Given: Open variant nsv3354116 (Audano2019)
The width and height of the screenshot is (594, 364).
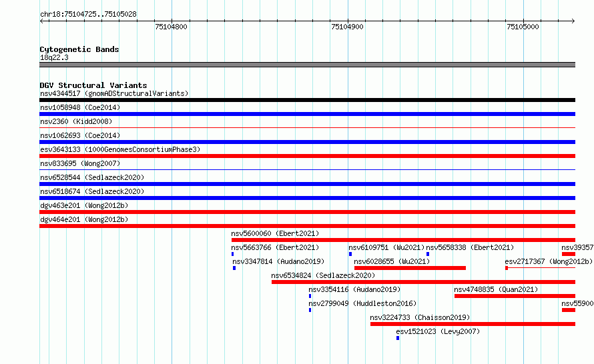Looking at the screenshot, I should click(x=354, y=289).
